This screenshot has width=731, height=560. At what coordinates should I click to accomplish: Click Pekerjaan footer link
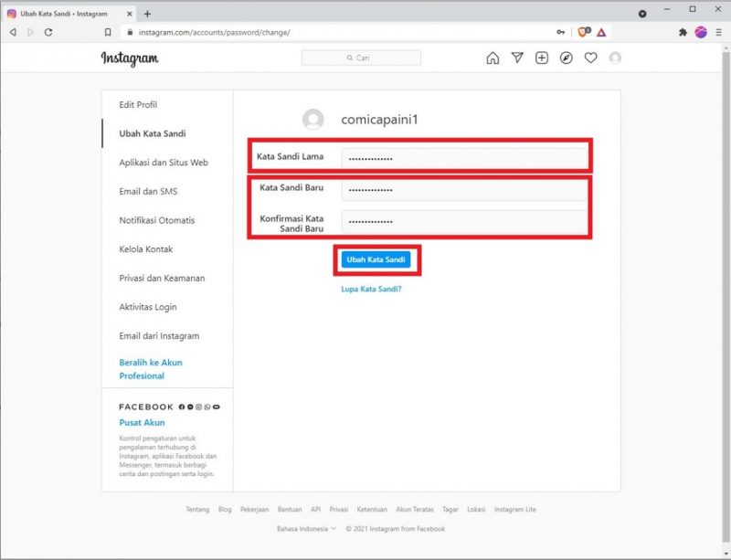coord(255,509)
